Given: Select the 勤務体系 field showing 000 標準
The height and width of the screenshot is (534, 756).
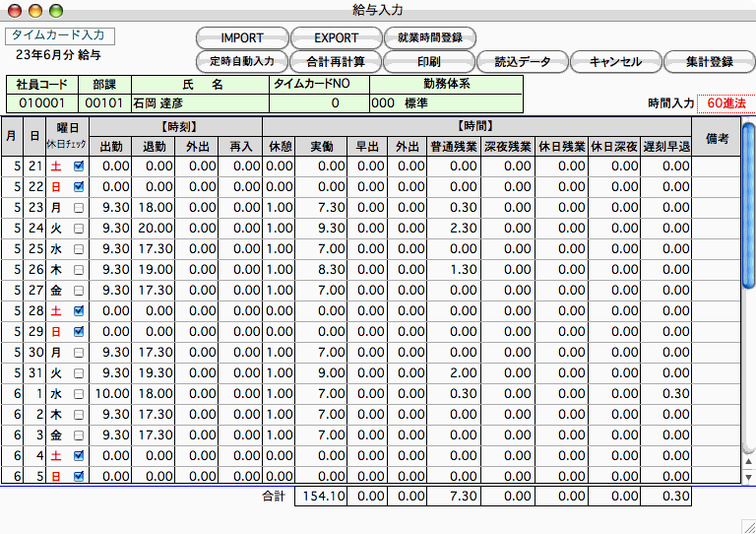Looking at the screenshot, I should pos(445,102).
